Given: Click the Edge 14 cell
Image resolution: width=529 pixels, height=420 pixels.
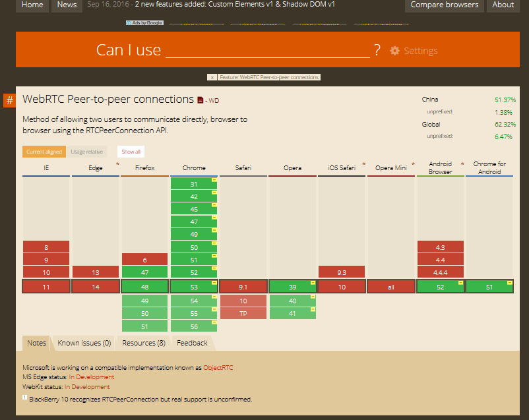Looking at the screenshot, I should (96, 287).
